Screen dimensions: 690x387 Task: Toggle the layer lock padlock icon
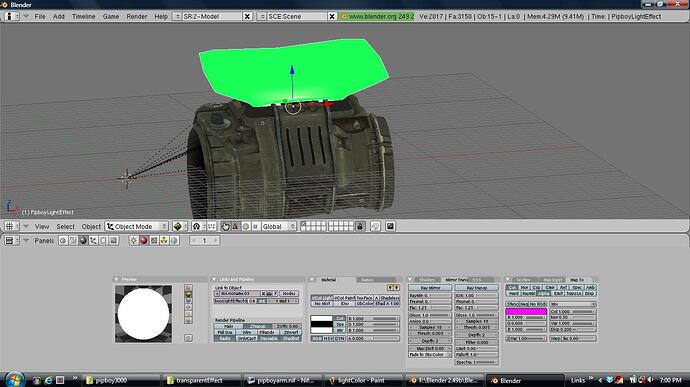pos(360,226)
